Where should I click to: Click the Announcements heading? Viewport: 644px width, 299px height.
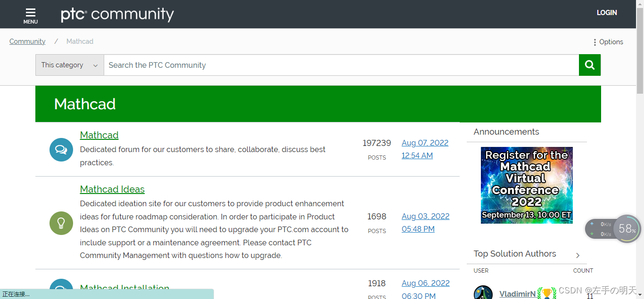coord(506,132)
